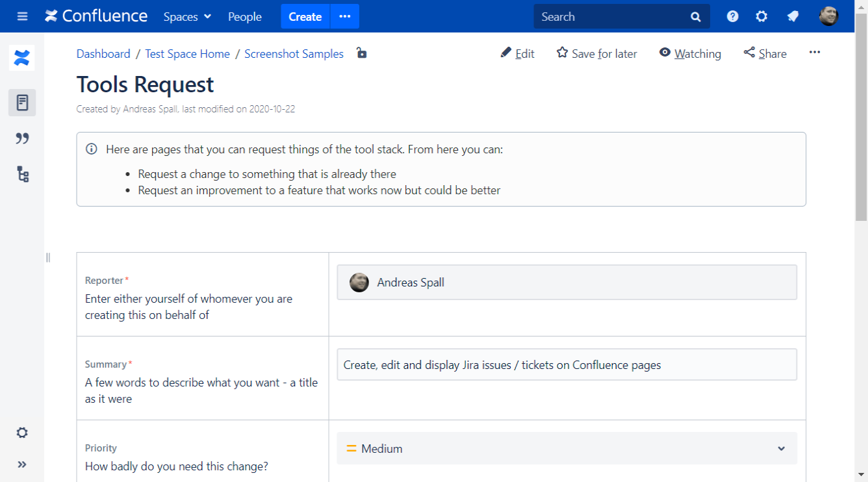Viewport: 868px width, 482px height.
Task: Edit the page with pencil button
Action: click(518, 54)
